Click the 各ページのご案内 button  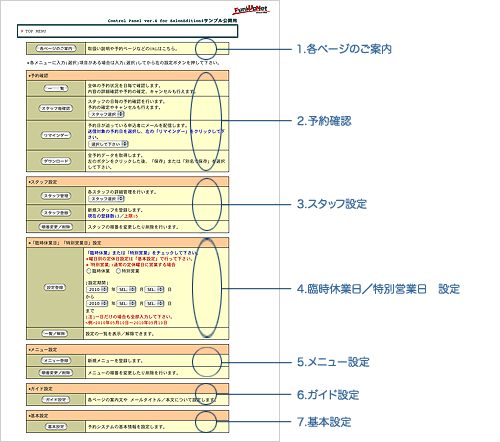click(56, 49)
